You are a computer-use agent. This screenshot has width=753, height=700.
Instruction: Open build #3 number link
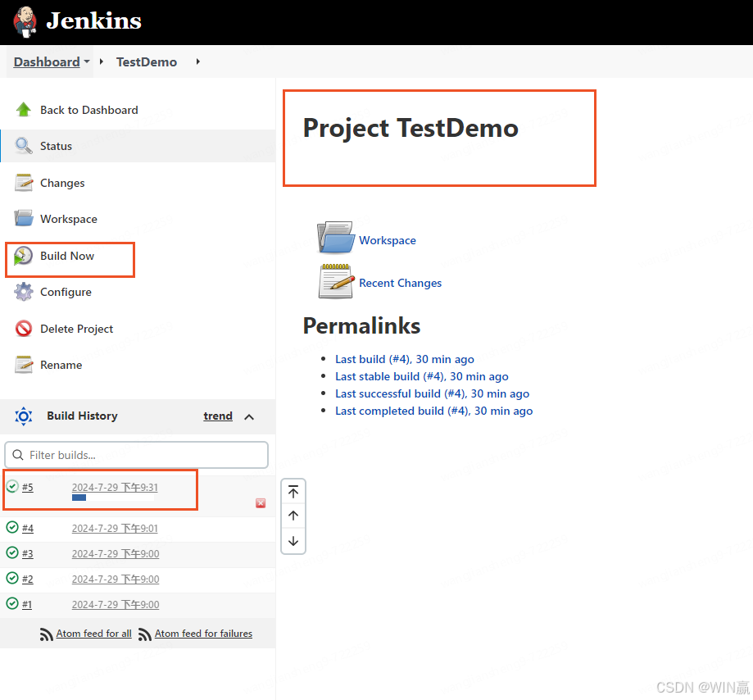pyautogui.click(x=27, y=554)
